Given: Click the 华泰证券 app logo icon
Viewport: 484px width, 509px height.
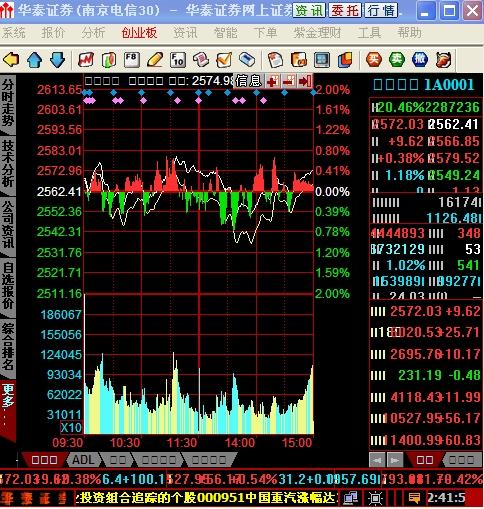Looking at the screenshot, I should tap(7, 10).
